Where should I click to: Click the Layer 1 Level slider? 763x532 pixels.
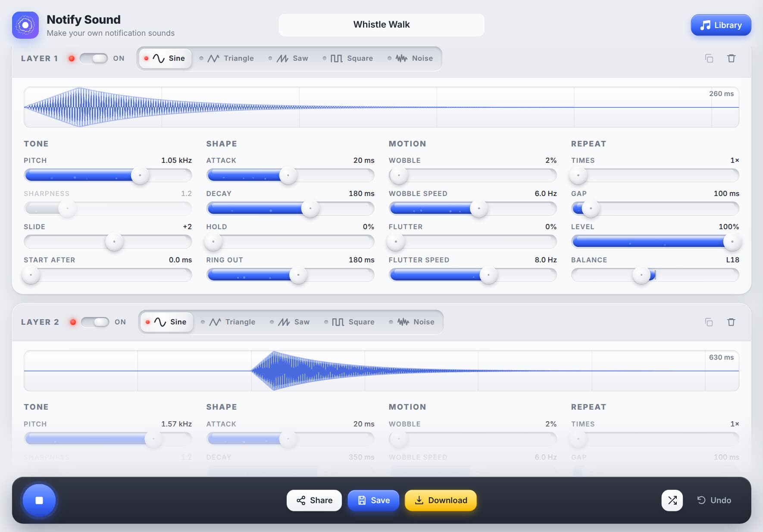655,242
